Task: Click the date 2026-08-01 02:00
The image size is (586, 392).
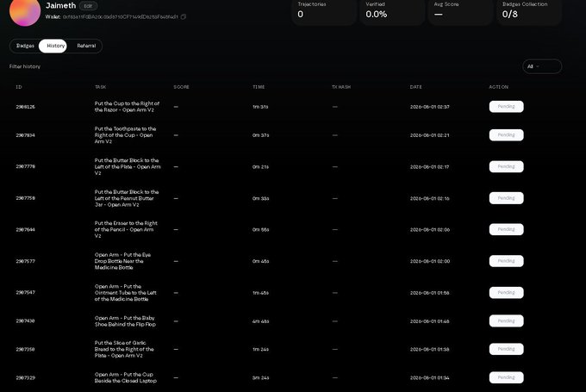Action: point(429,261)
